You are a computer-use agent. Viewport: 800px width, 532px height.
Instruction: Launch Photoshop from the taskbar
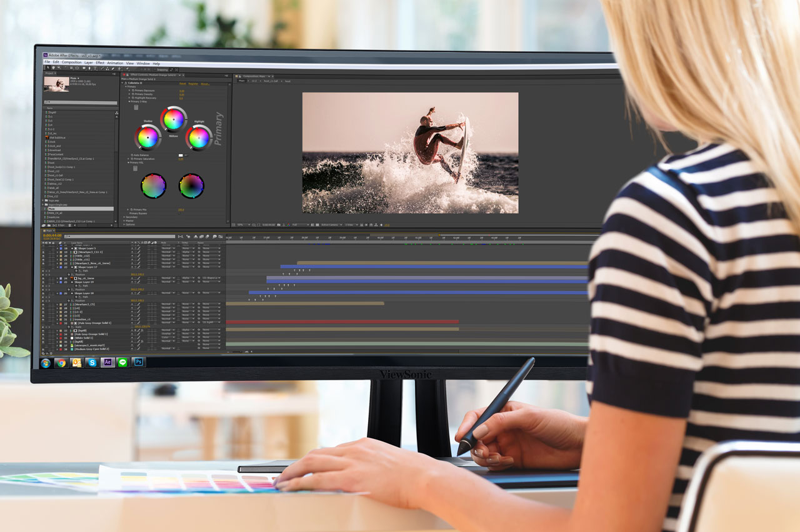pos(139,362)
